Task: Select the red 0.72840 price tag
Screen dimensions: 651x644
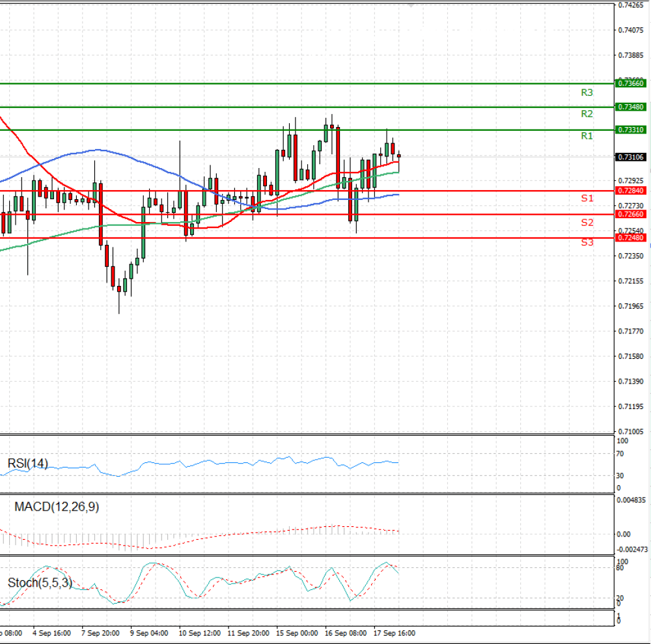Action: click(630, 191)
